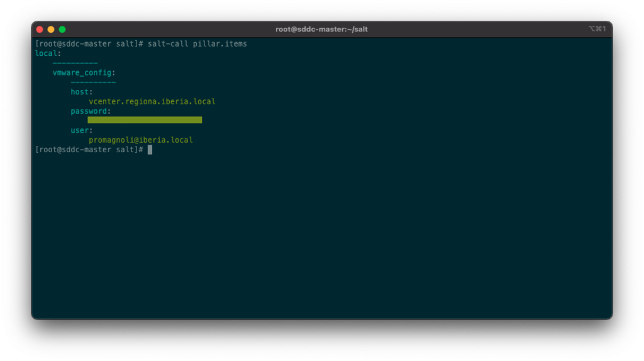644x361 pixels.
Task: Click the vcenter.regiona.iberia.local value
Action: (152, 101)
